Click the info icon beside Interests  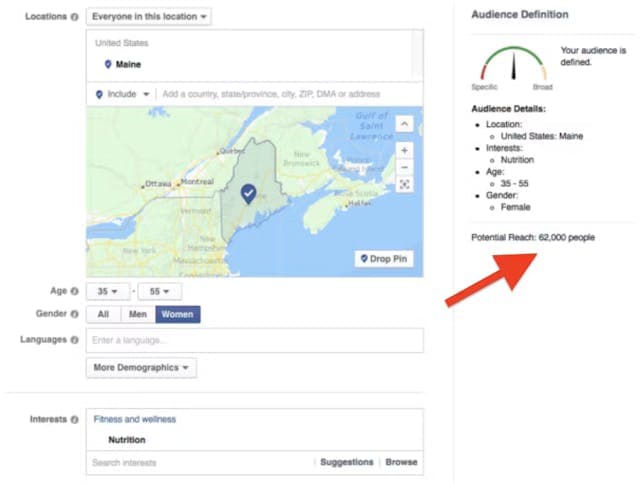(x=76, y=419)
